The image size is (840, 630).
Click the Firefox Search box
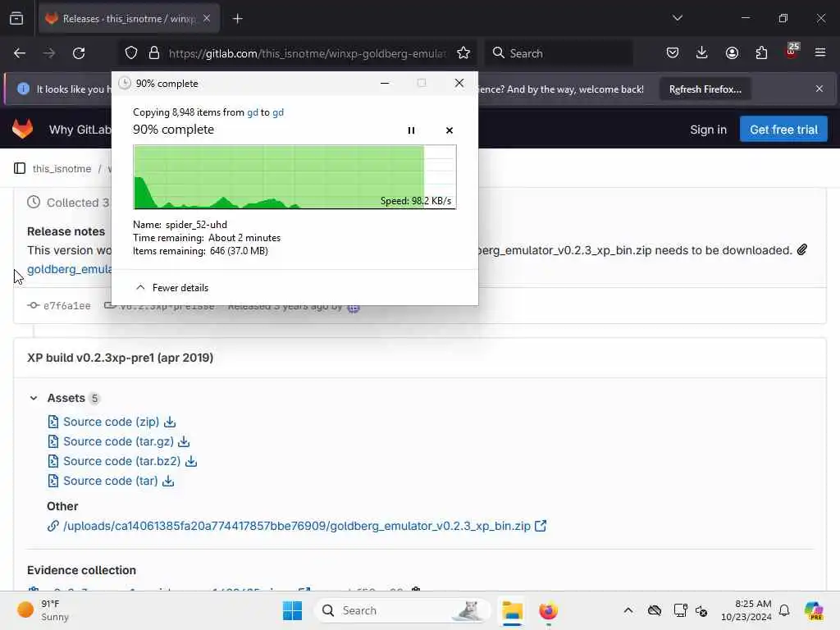coord(558,53)
